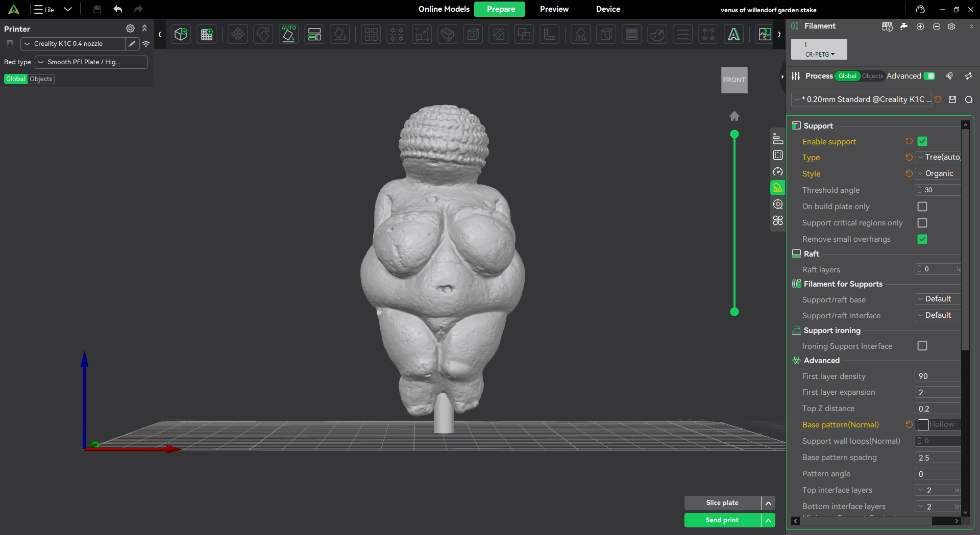Click the home view icon near view cube
Image resolution: width=980 pixels, height=535 pixels.
coord(734,116)
